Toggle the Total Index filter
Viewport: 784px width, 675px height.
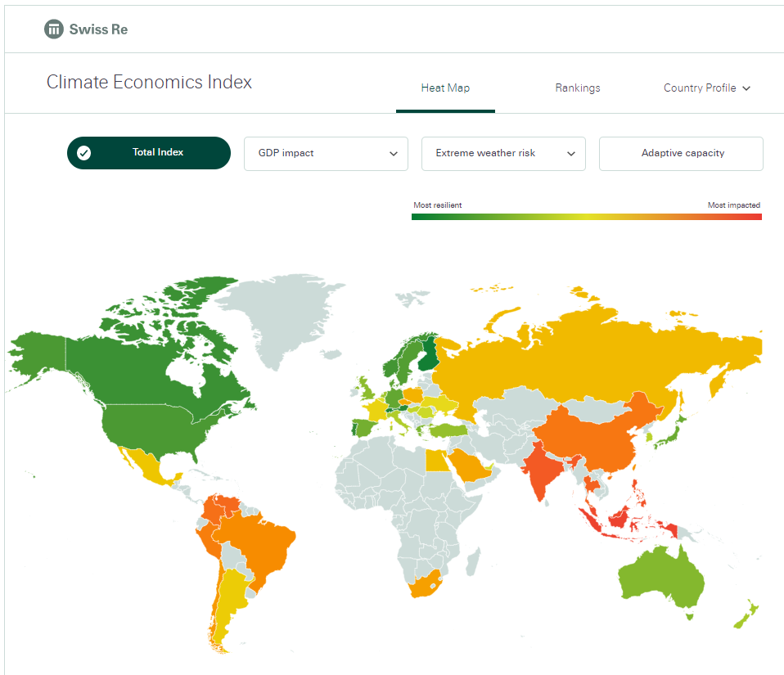click(x=149, y=152)
